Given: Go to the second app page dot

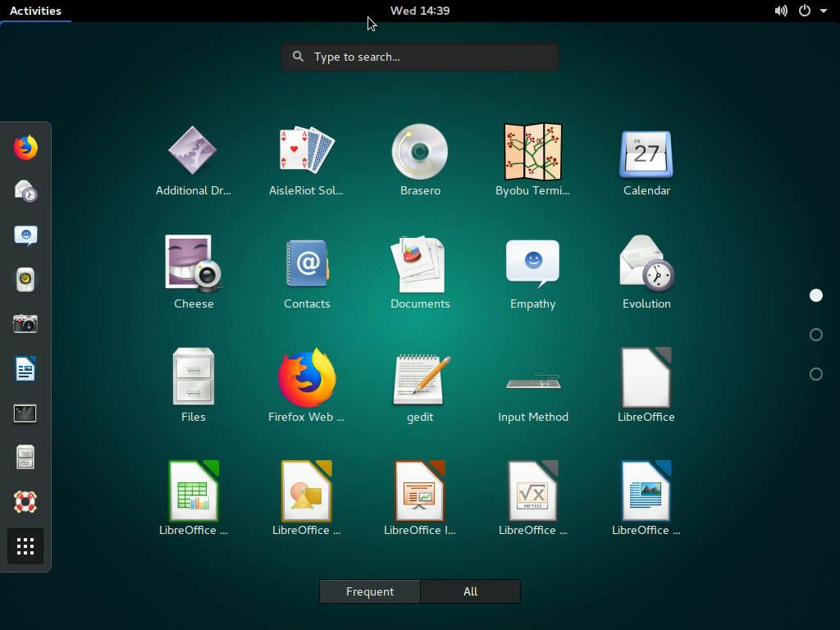Looking at the screenshot, I should [x=816, y=335].
